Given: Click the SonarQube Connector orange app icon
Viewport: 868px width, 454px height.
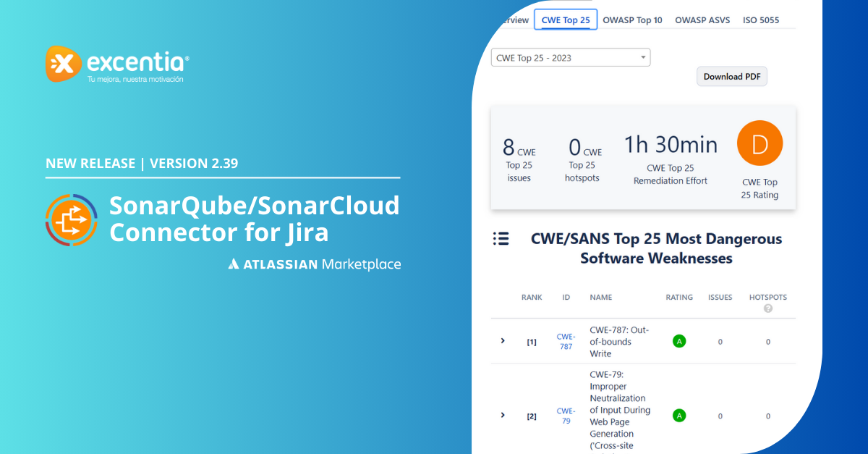Looking at the screenshot, I should (x=72, y=220).
